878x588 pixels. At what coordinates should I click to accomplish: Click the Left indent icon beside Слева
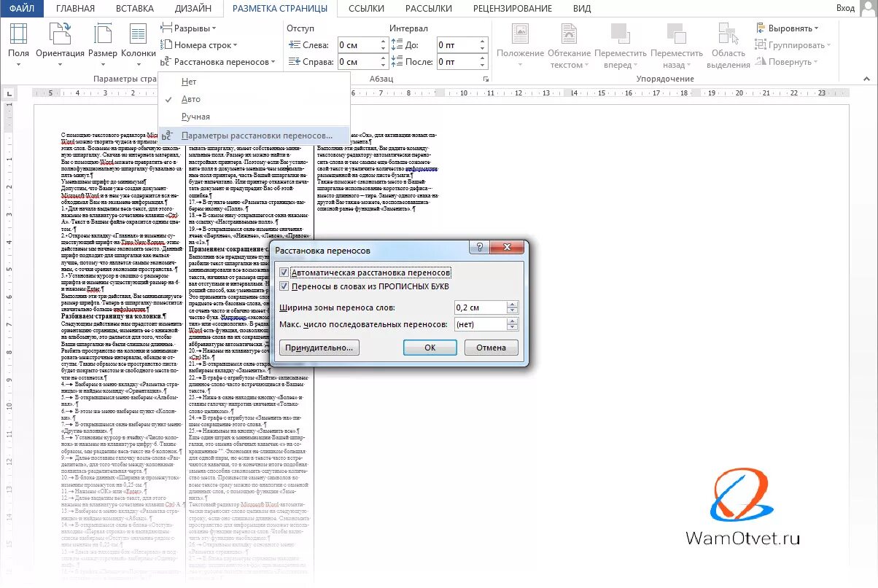click(294, 45)
